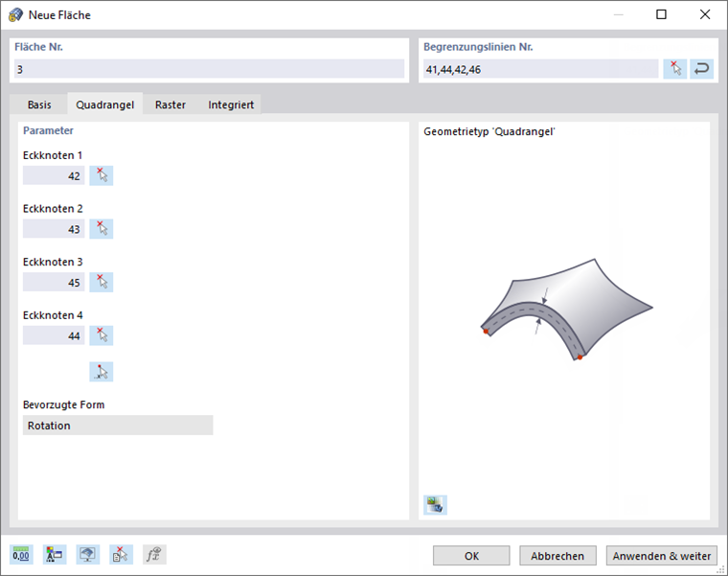Click the render view icon under the Quadrangel preview
728x576 pixels.
coord(436,505)
